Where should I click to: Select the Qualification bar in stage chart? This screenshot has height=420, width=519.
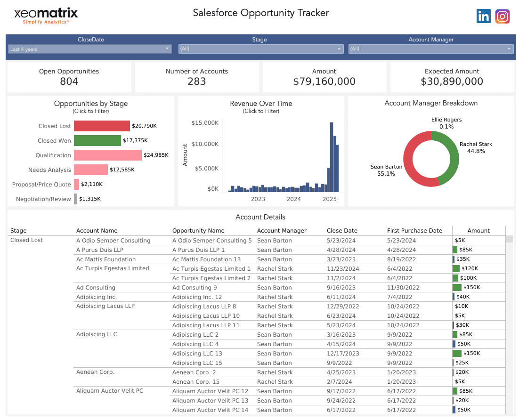(x=107, y=155)
